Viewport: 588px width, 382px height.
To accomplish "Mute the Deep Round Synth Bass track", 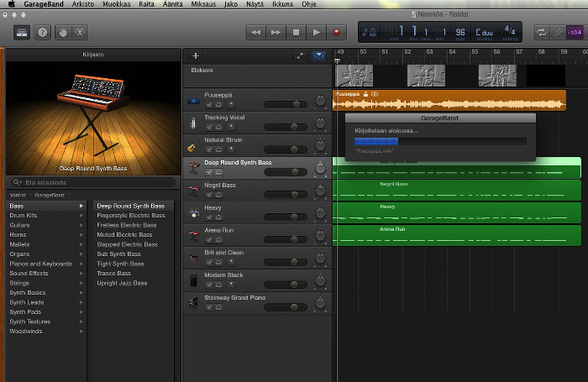I will click(x=209, y=172).
